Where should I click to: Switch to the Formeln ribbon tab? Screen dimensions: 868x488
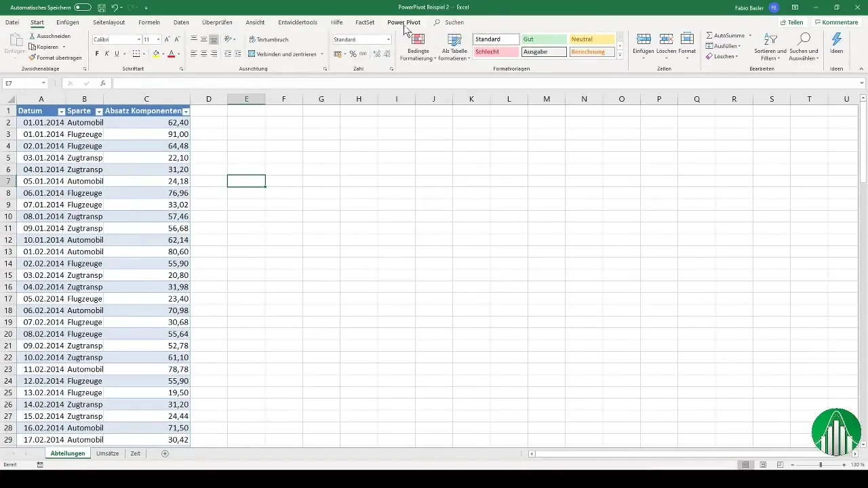(x=149, y=22)
